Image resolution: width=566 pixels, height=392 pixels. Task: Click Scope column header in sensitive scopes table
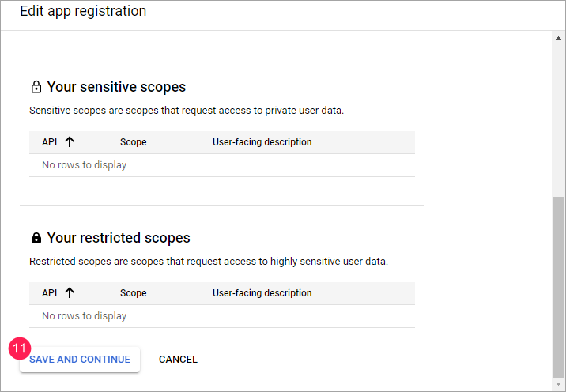[x=134, y=142]
